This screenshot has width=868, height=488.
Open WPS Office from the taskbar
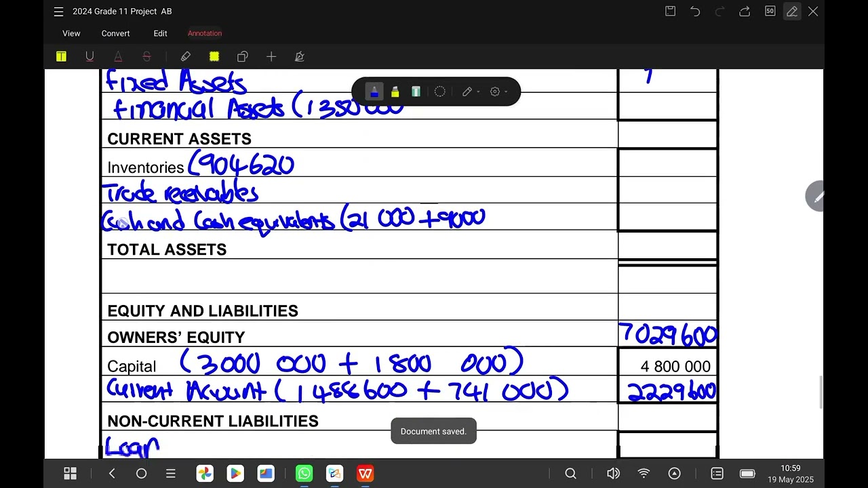(366, 473)
